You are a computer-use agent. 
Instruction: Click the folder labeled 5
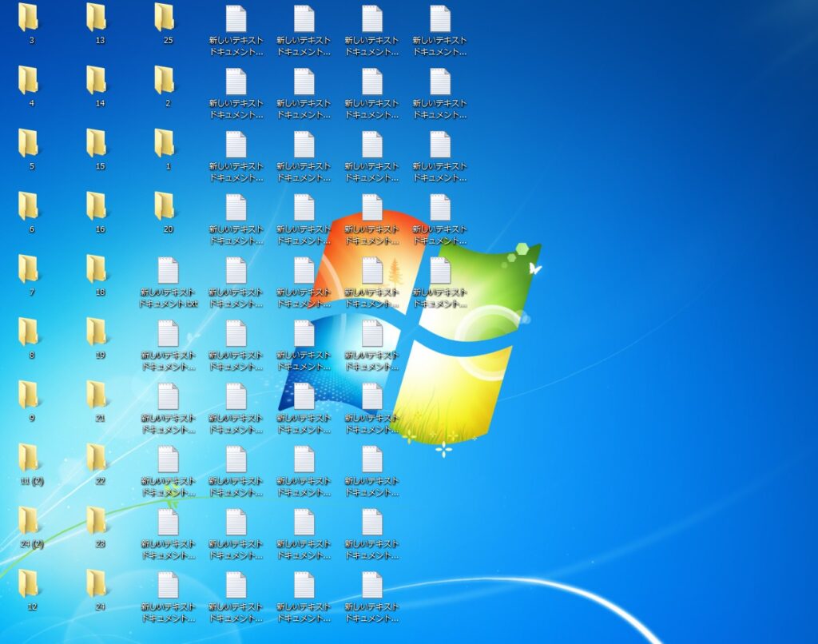[x=29, y=144]
